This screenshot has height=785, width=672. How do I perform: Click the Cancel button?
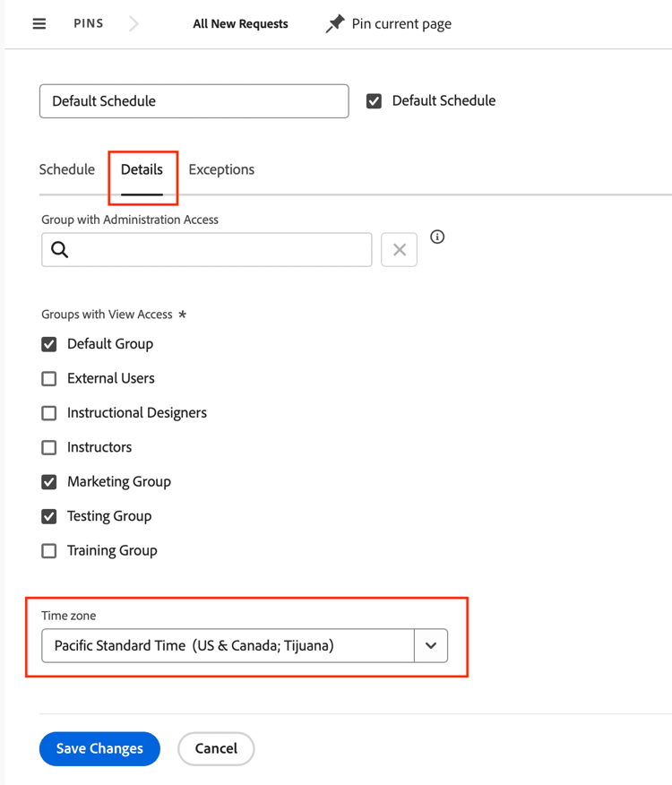pos(216,748)
